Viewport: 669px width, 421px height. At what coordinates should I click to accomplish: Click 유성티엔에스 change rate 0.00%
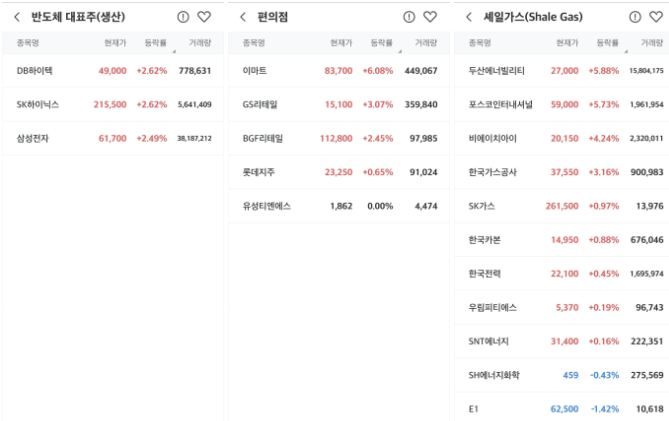pyautogui.click(x=380, y=206)
